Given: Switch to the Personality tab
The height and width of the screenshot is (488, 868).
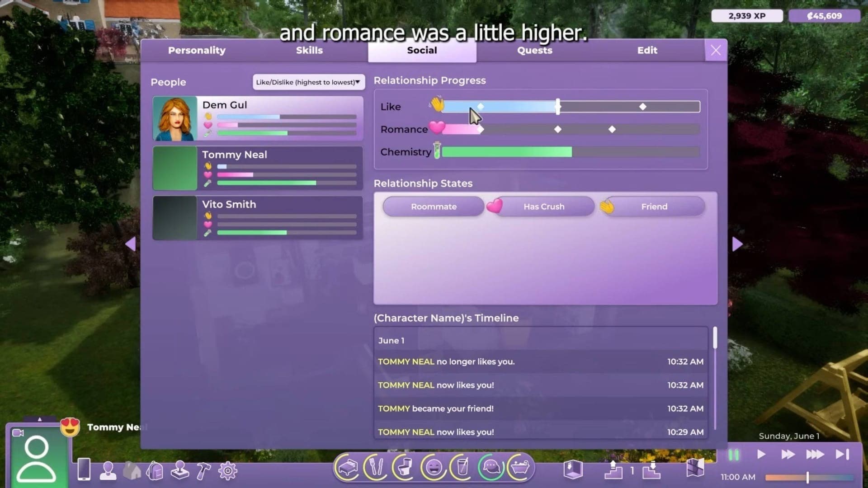Looking at the screenshot, I should coord(197,51).
